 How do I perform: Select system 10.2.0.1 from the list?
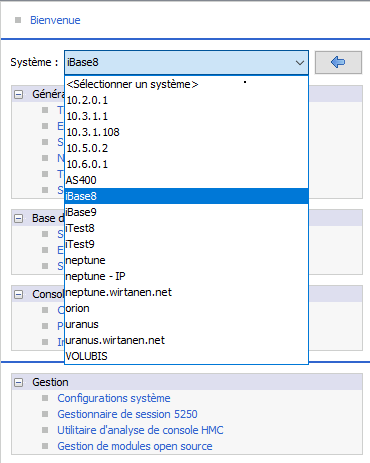(186, 100)
